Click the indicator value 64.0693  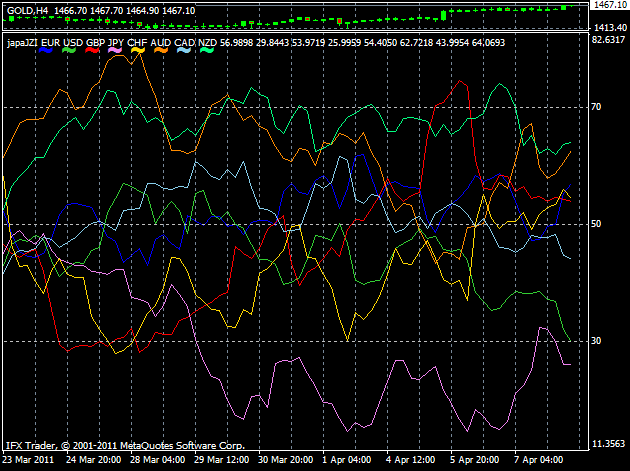(488, 43)
